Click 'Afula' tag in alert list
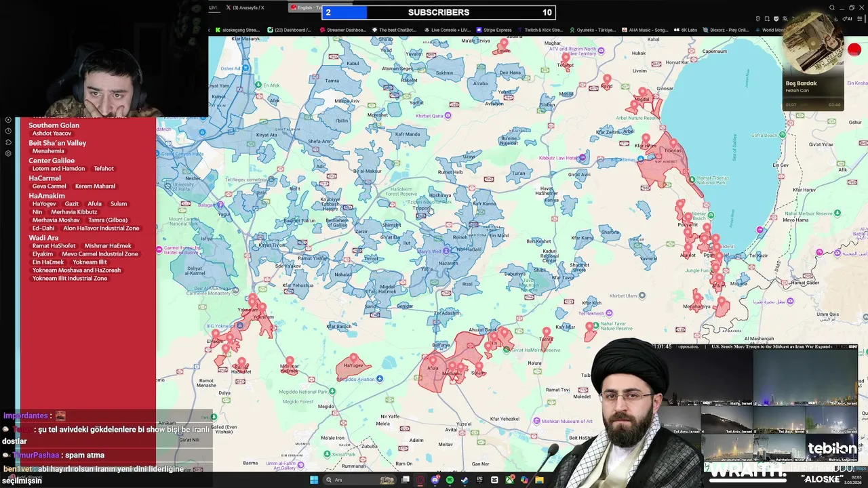The image size is (868, 488). point(94,204)
